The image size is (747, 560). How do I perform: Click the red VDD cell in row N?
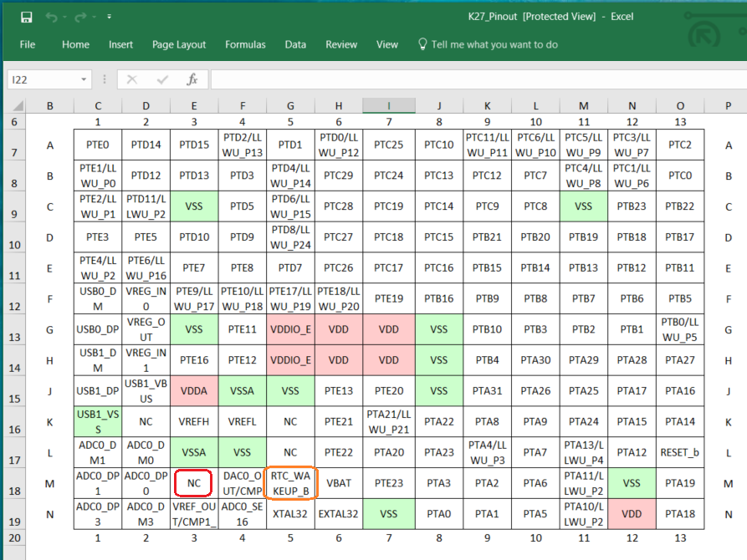[x=632, y=514]
